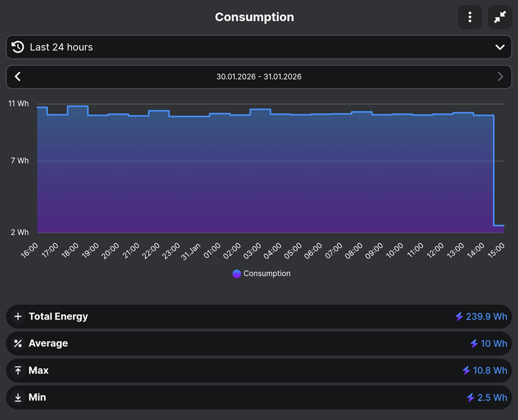Image resolution: width=518 pixels, height=420 pixels.
Task: Click the percent icon beside Average
Action: click(x=18, y=343)
